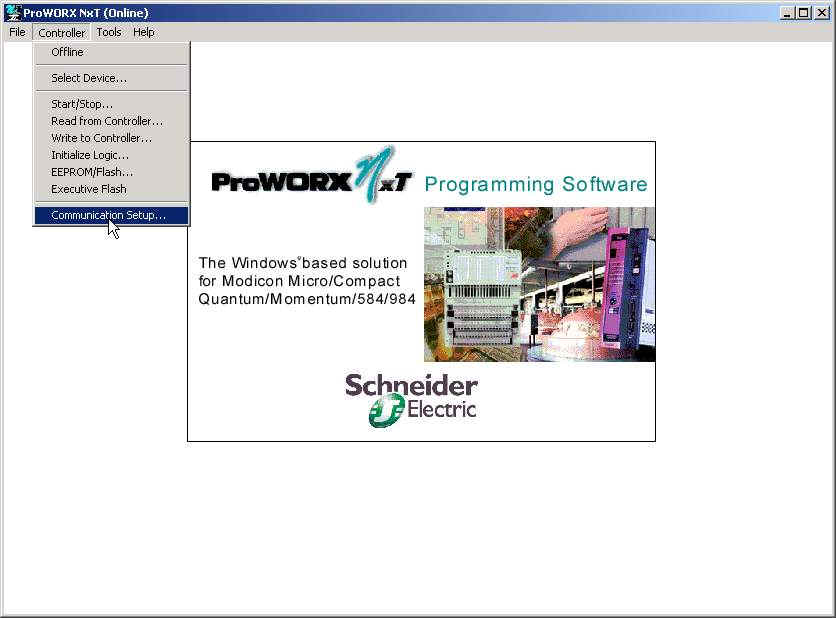Screen dimensions: 836x618
Task: Maximize the ProWORX NxT window
Action: [804, 13]
